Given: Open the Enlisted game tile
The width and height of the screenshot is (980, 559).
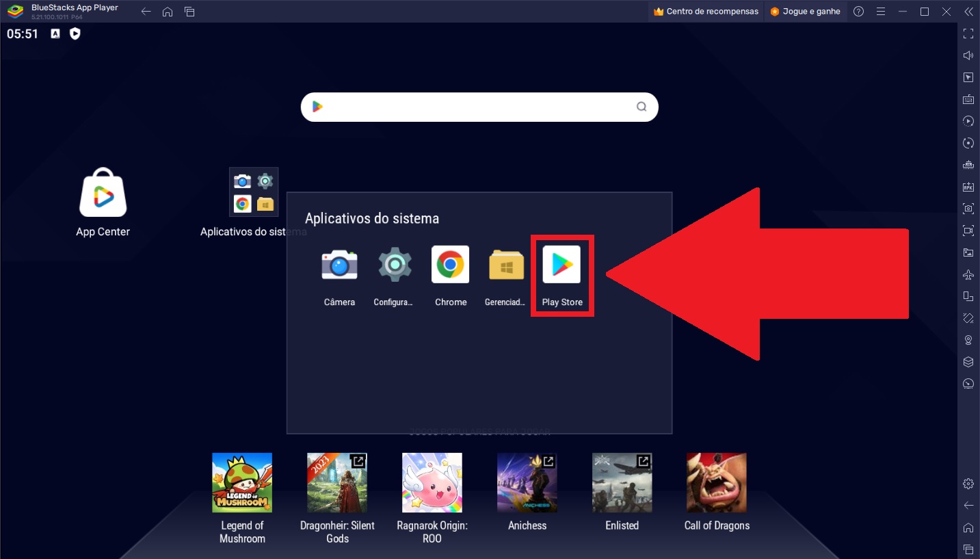Looking at the screenshot, I should tap(622, 482).
